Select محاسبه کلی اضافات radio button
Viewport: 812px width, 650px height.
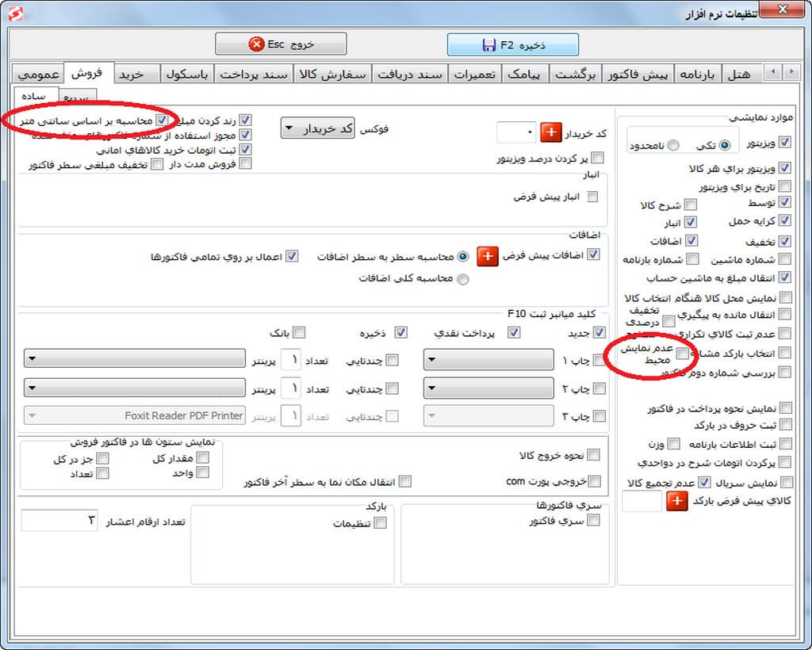click(x=463, y=280)
